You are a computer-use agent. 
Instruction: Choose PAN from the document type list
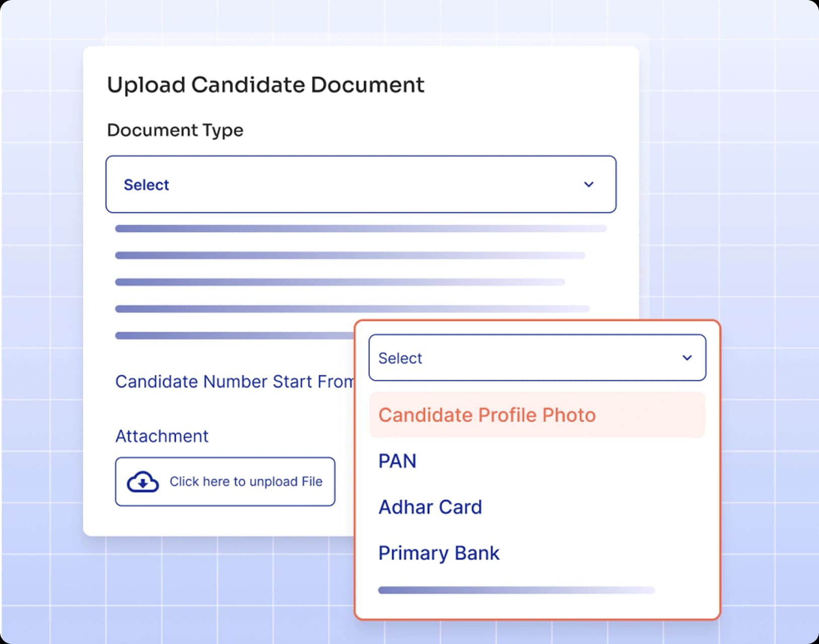(x=397, y=461)
